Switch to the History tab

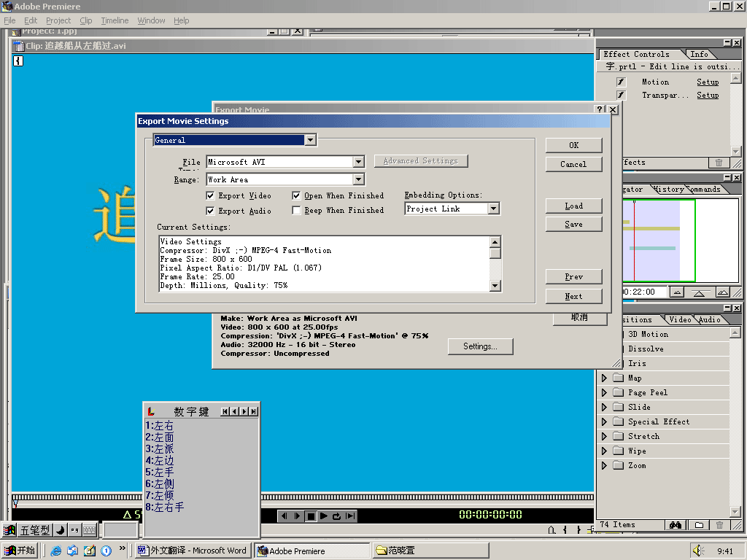coord(670,189)
